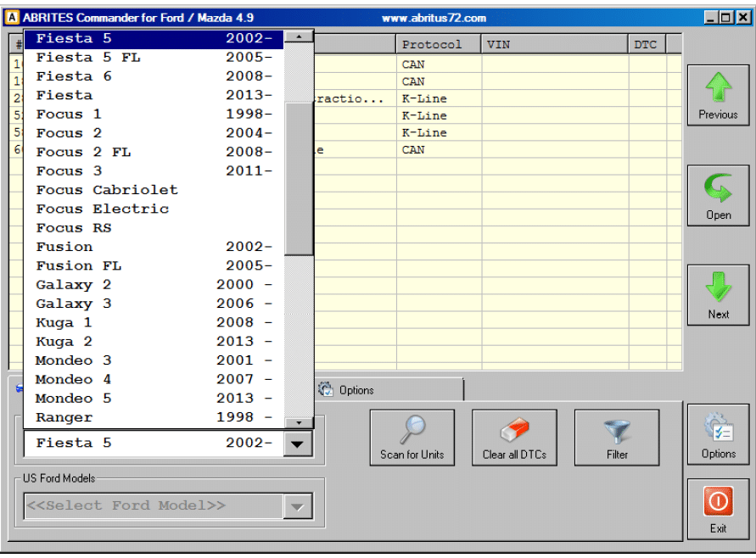Expand the US Ford Models dropdown

click(296, 506)
